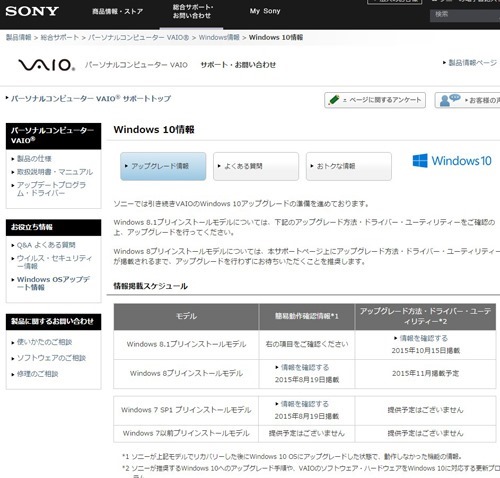Open アップデートプログラム・ドライバー sidebar link
The image size is (500, 478).
pyautogui.click(x=51, y=189)
